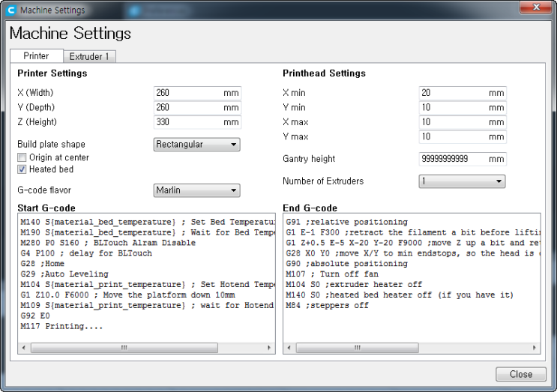Screen dimensions: 557x392
Task: Close the window with the X button
Action: (x=537, y=7)
